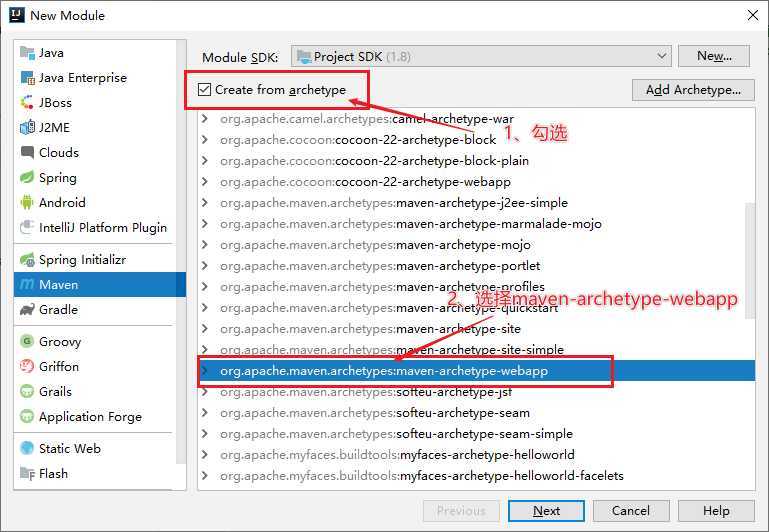Choose the Spring Initializr icon
This screenshot has width=769, height=532.
[x=27, y=259]
